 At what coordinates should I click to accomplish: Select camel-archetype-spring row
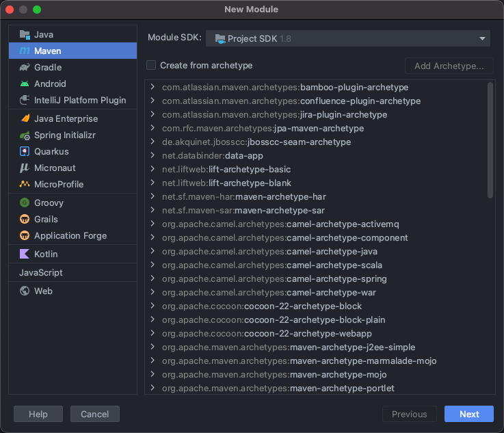320,278
